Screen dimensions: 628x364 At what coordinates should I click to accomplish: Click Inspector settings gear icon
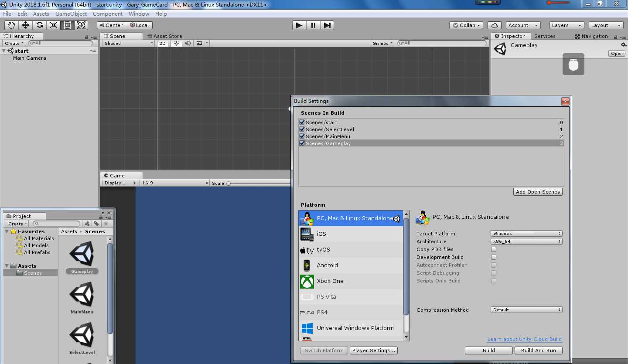623,45
